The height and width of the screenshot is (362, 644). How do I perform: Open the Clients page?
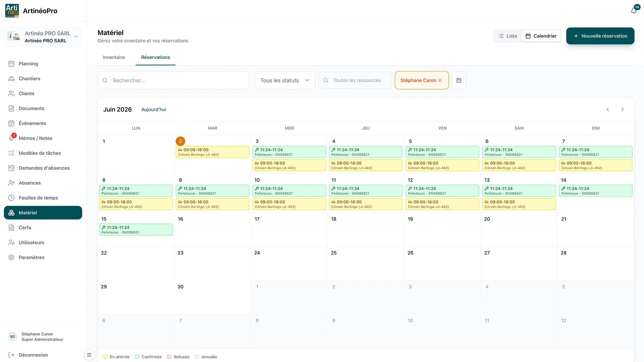pos(43,94)
